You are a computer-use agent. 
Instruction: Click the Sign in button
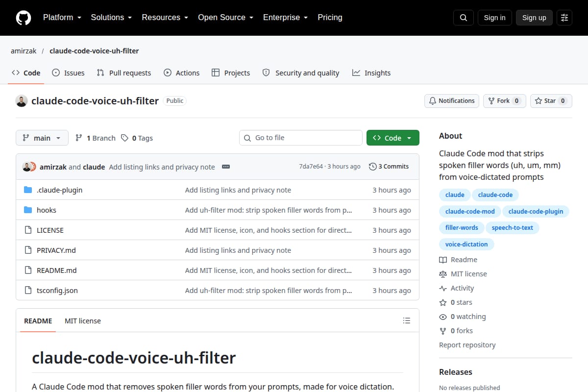pyautogui.click(x=494, y=18)
